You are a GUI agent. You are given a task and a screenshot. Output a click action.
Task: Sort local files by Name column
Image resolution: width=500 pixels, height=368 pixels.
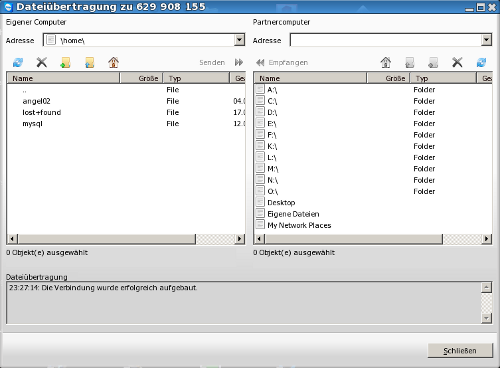click(63, 78)
